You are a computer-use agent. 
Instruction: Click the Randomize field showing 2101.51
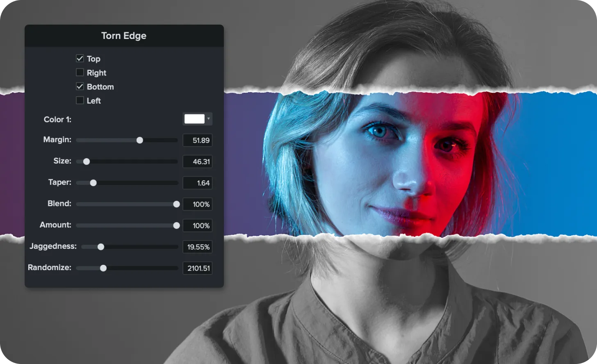(x=197, y=268)
